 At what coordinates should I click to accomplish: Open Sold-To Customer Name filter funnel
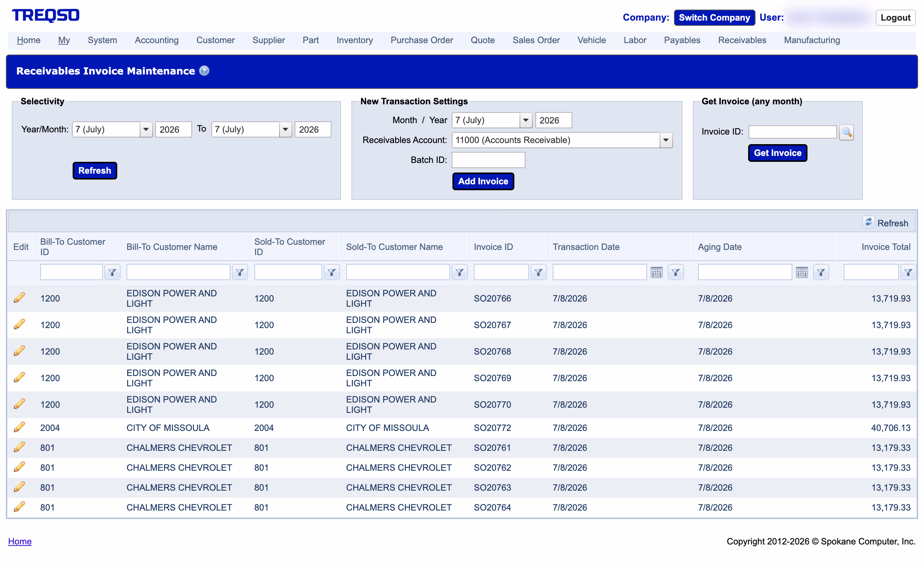[460, 272]
